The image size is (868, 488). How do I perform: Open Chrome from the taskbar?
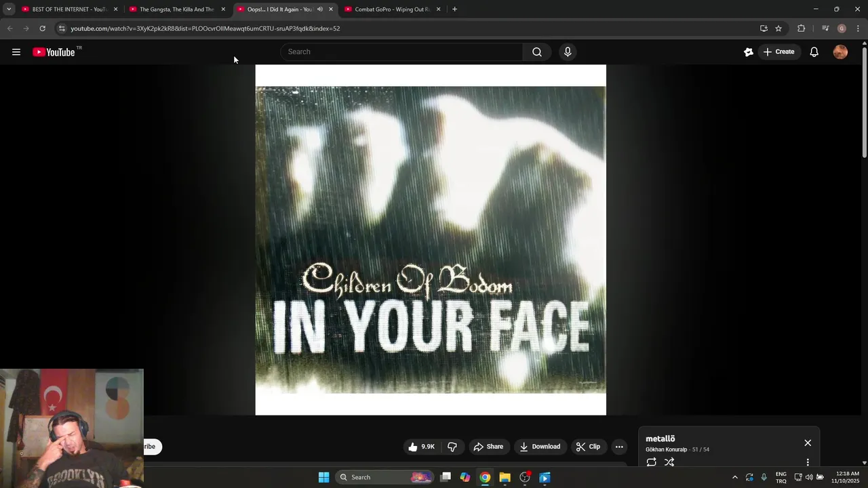coord(485,477)
